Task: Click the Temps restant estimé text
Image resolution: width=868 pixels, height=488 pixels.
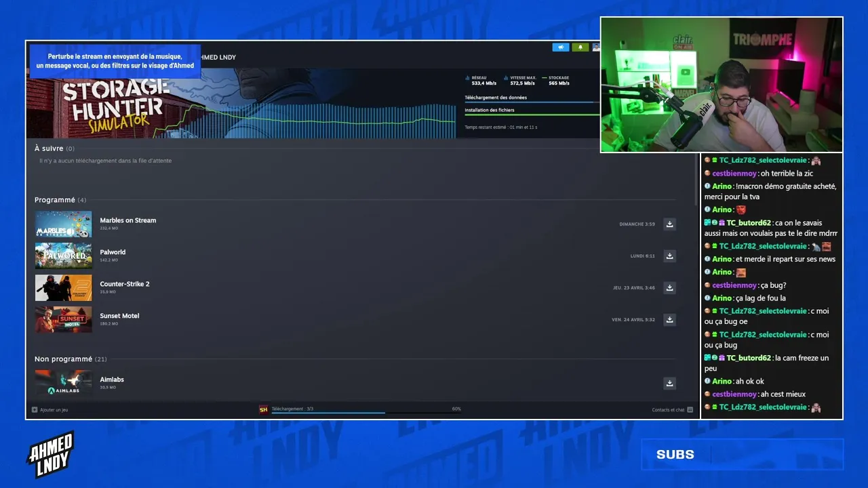Action: click(500, 127)
